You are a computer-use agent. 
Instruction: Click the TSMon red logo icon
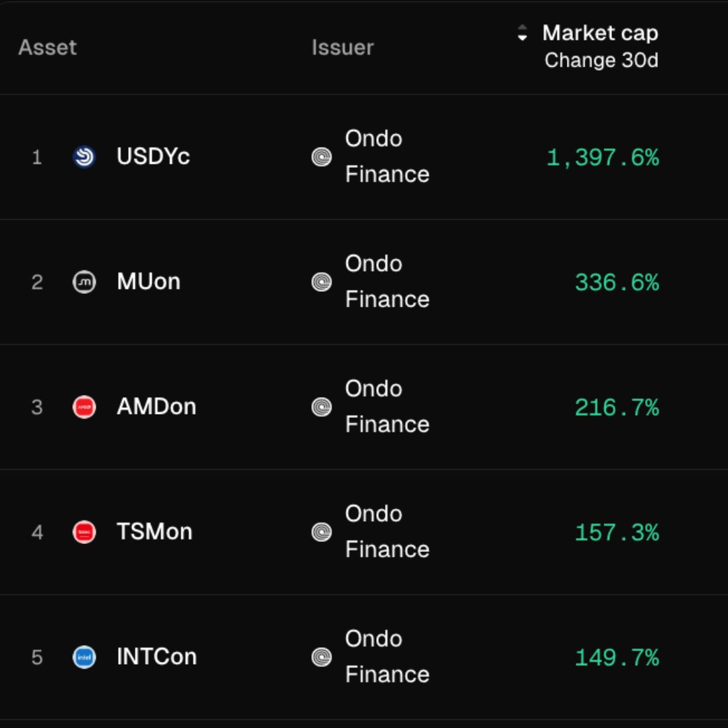pos(84,533)
